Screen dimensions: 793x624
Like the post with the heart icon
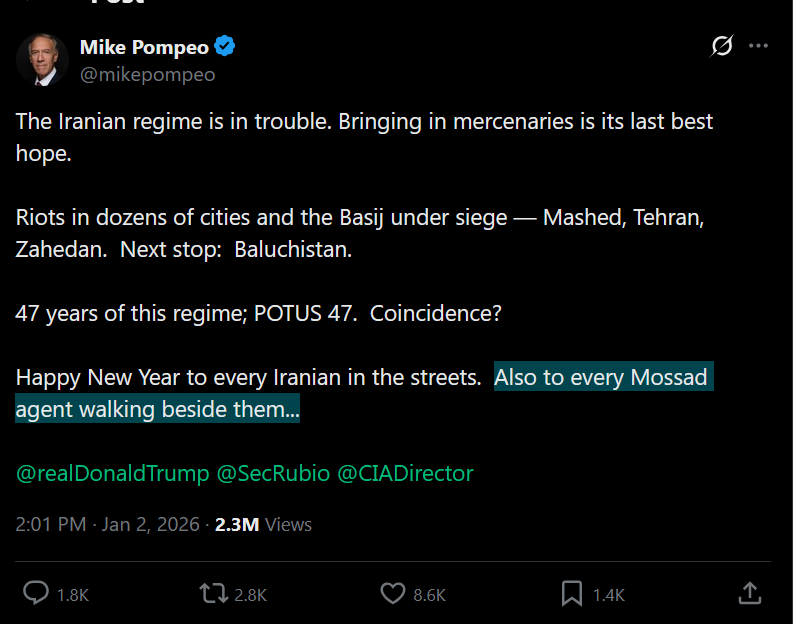(392, 594)
